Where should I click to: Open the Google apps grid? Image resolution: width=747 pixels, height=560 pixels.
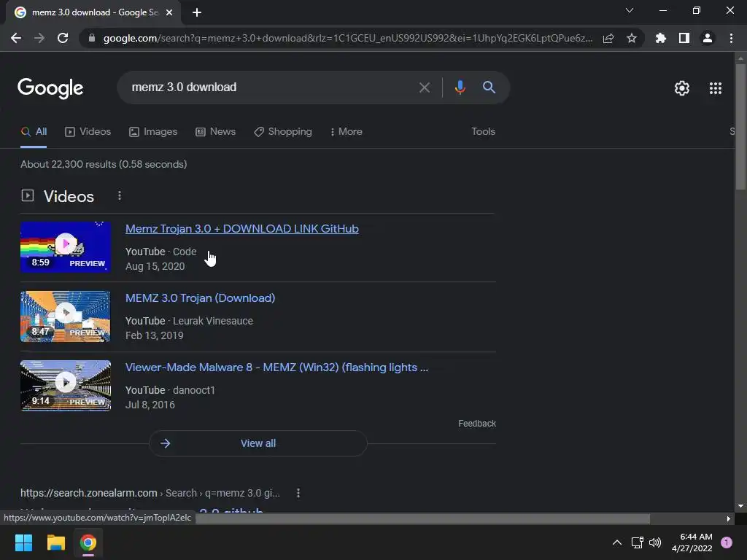(716, 88)
